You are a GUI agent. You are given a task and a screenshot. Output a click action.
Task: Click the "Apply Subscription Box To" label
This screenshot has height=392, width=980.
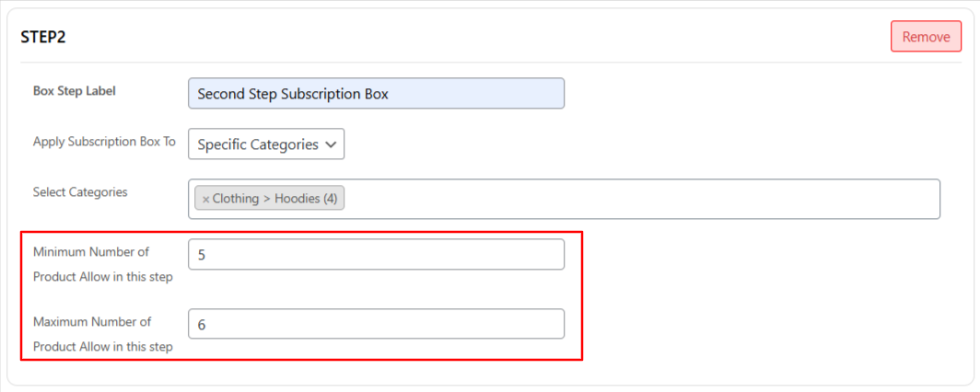click(104, 143)
